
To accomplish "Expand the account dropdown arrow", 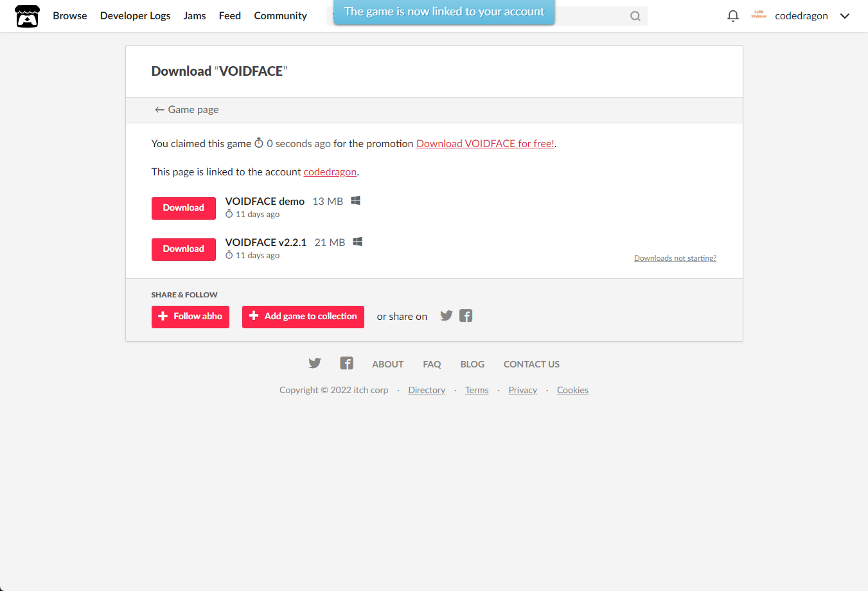I will (845, 16).
